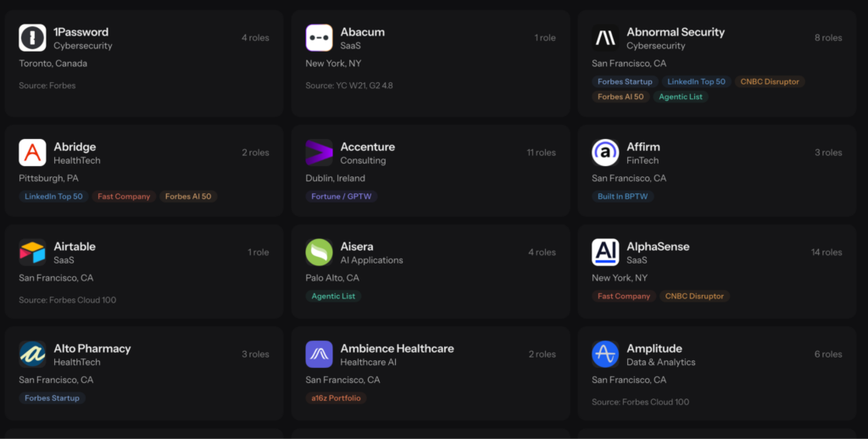Click Forbes AI 50 tag on Abridge
The height and width of the screenshot is (439, 868).
click(188, 196)
